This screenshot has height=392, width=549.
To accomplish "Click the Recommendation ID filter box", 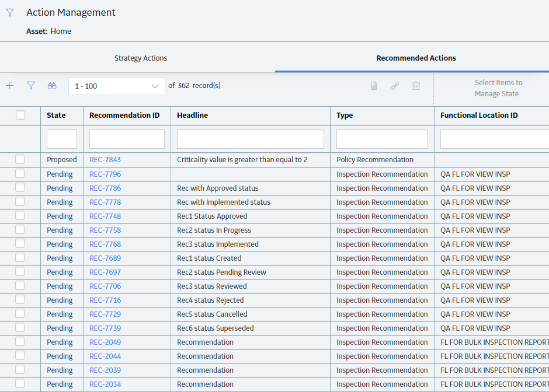I will tap(127, 139).
